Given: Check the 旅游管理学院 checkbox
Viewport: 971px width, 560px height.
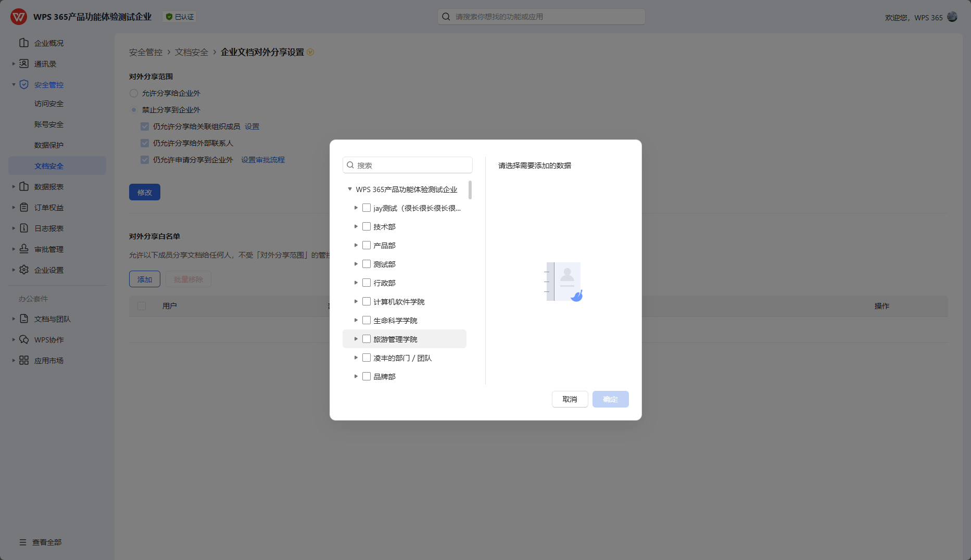Looking at the screenshot, I should click(x=367, y=339).
